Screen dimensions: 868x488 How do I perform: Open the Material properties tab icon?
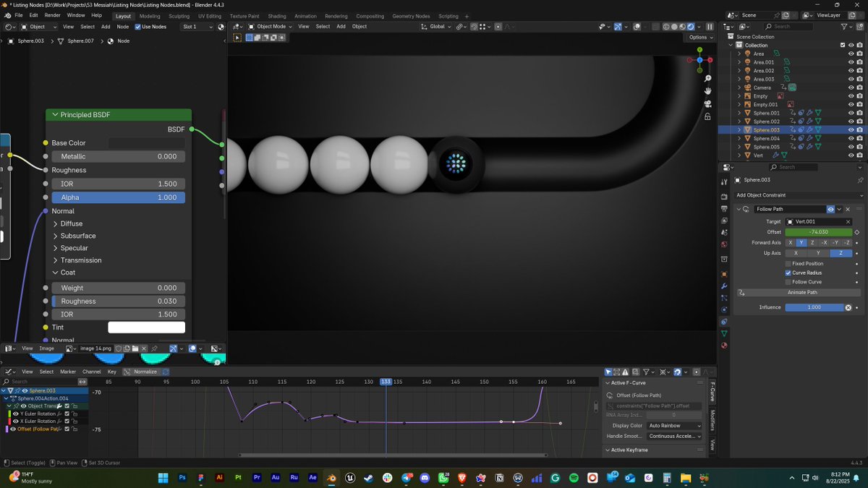(x=724, y=346)
